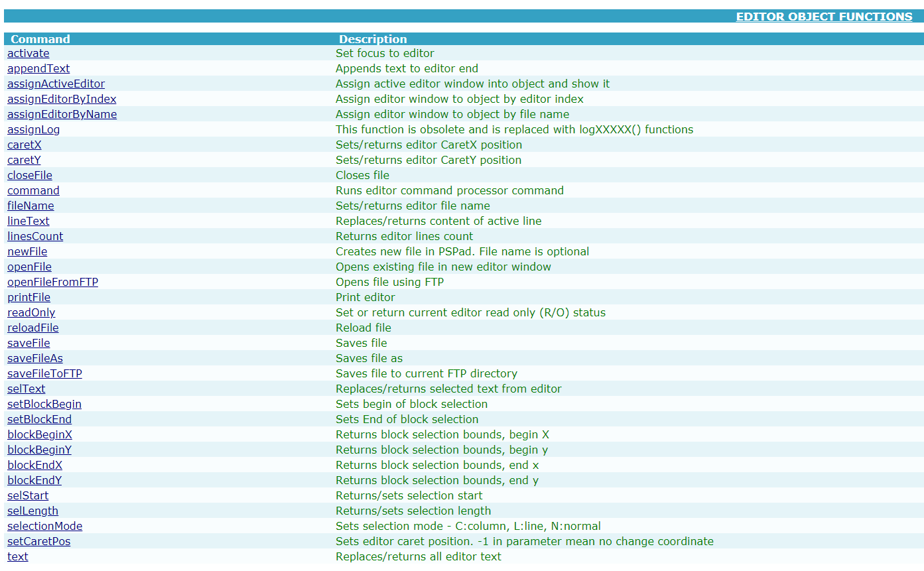Screen dimensions: 924x571
Task: Click the selectionMode command link
Action: click(x=45, y=526)
